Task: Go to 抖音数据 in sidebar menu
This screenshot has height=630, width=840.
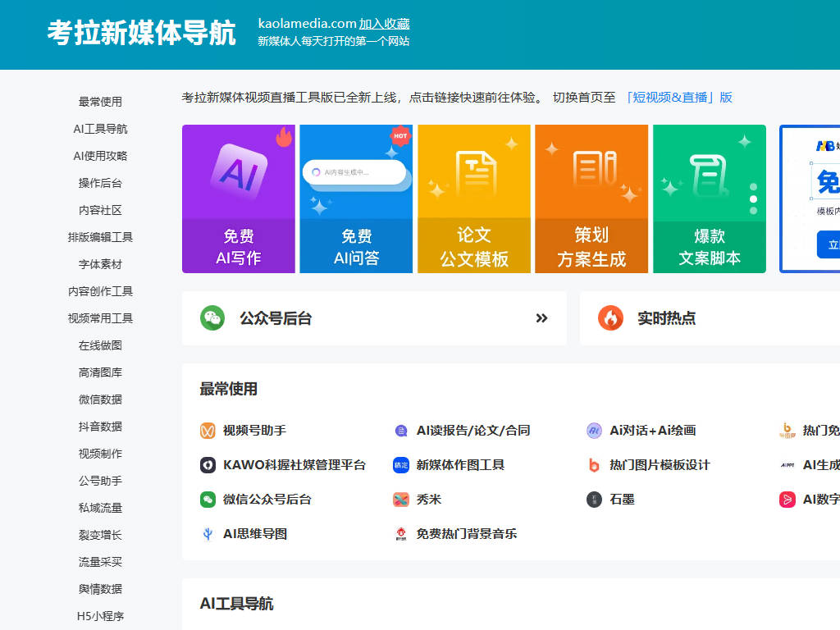Action: tap(100, 427)
